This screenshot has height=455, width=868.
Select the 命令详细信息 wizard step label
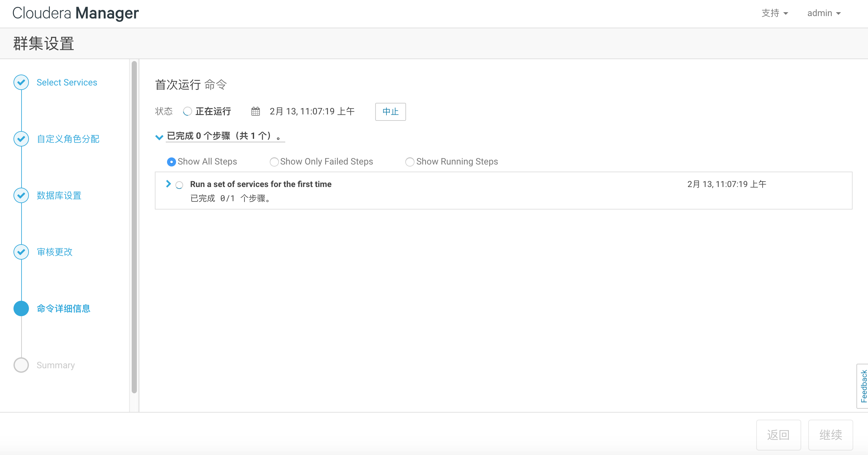point(63,308)
